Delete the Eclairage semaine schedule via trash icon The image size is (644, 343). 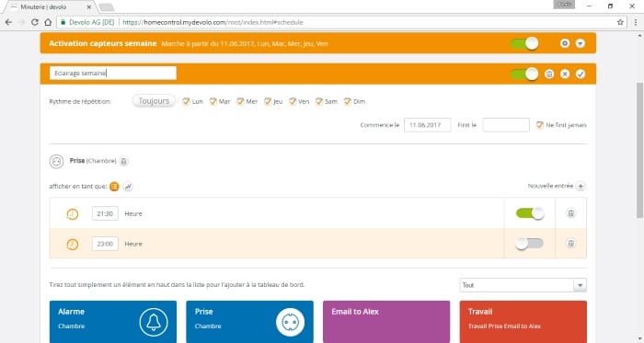549,74
